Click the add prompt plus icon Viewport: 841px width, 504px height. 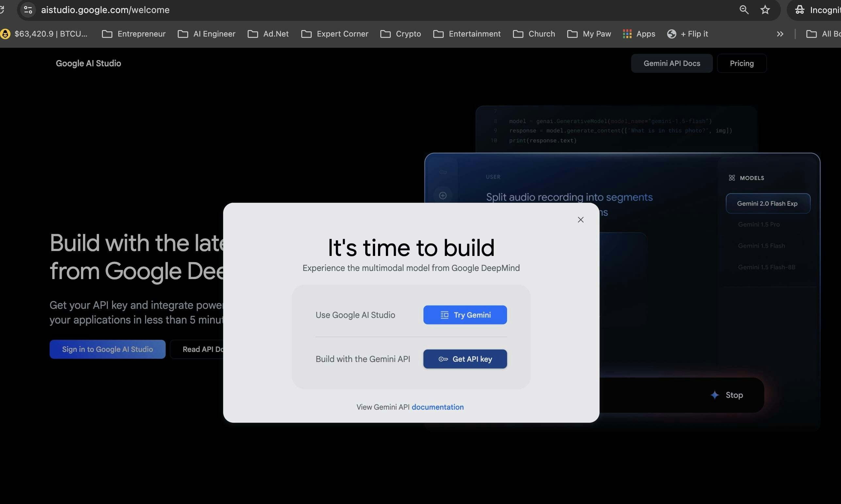[443, 195]
